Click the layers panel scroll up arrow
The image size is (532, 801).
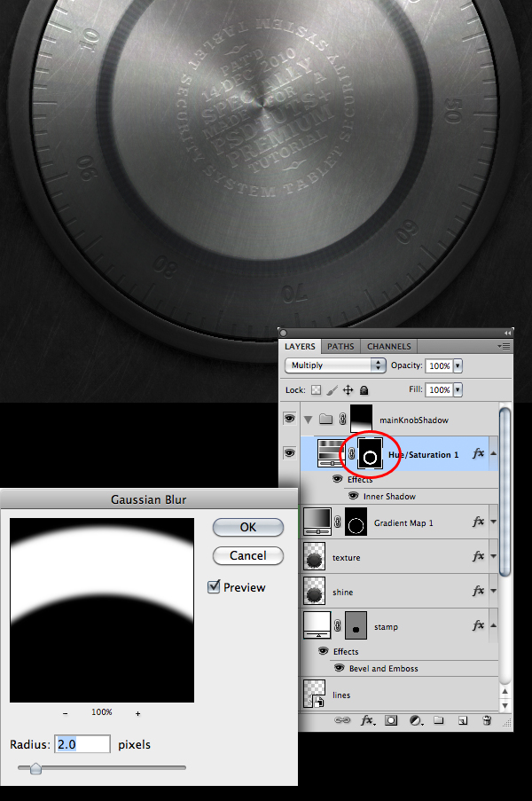[x=505, y=691]
